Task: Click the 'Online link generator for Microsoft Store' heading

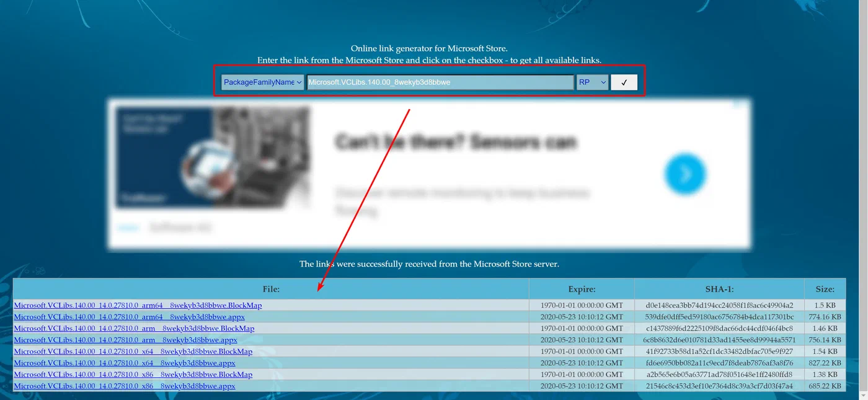Action: (x=429, y=48)
